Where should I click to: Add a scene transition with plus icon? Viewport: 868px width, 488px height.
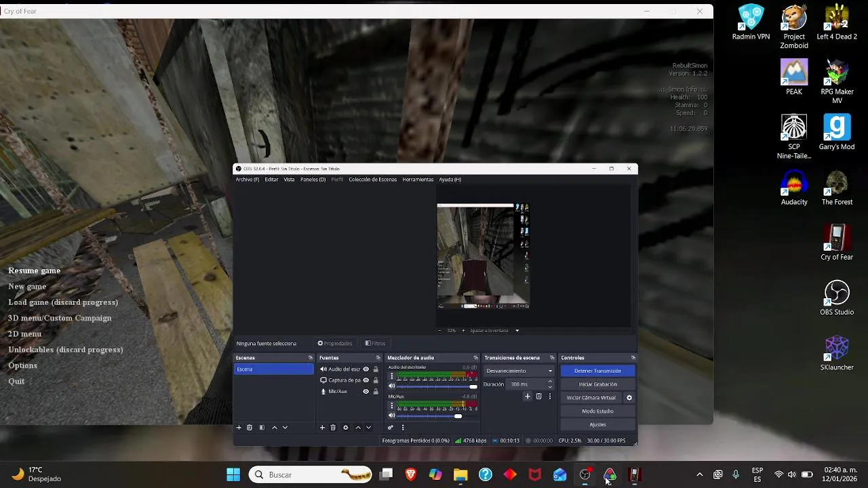[527, 396]
